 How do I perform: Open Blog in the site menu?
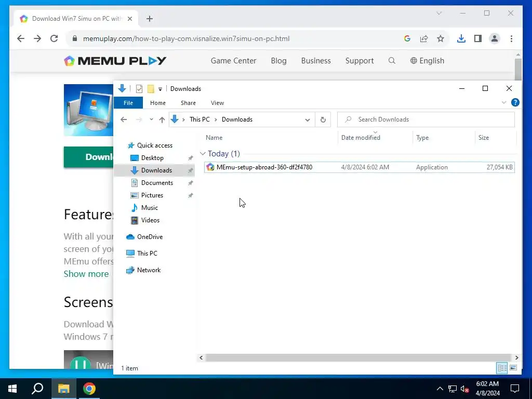pos(278,61)
